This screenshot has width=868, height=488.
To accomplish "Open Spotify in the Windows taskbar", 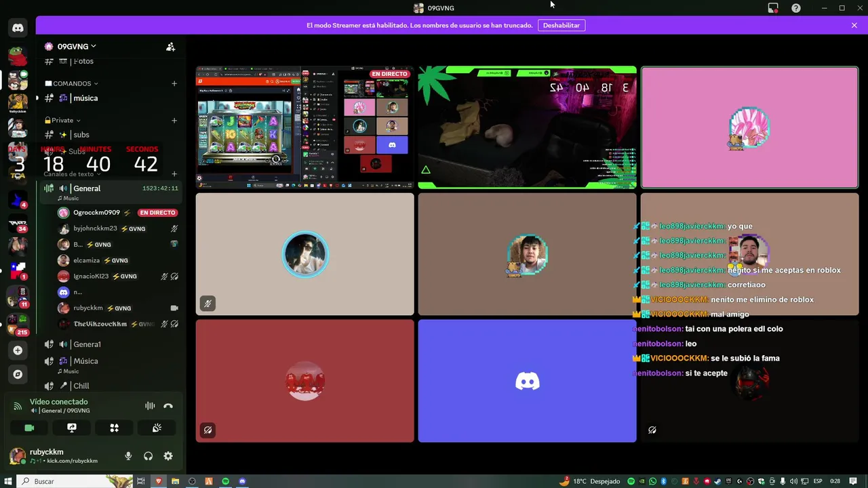I will coord(226,481).
